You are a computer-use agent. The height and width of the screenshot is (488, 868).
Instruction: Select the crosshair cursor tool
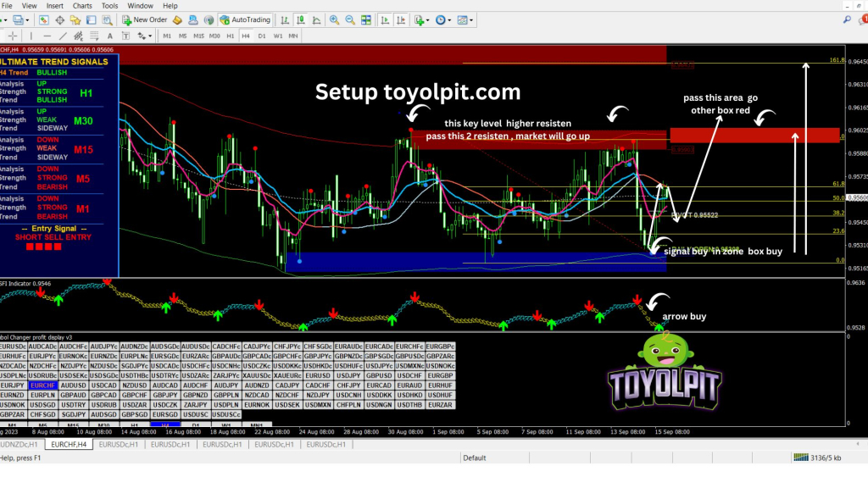pos(13,36)
